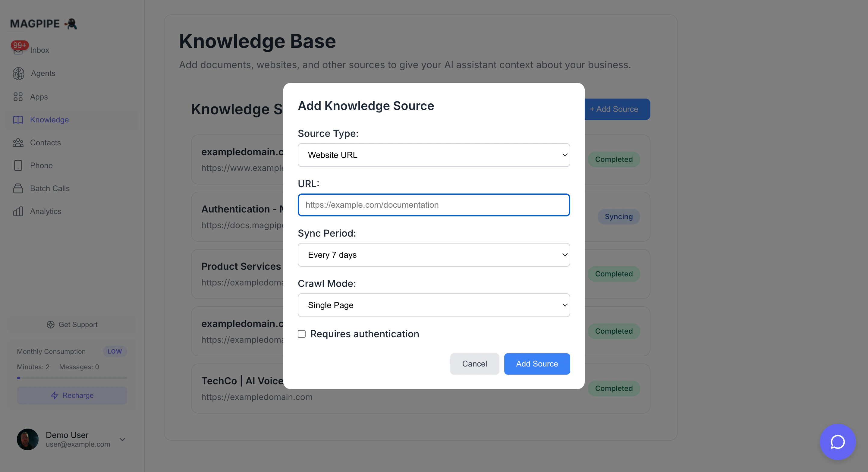Select the Phone sidebar icon
Viewport: 868px width, 472px height.
(x=18, y=165)
